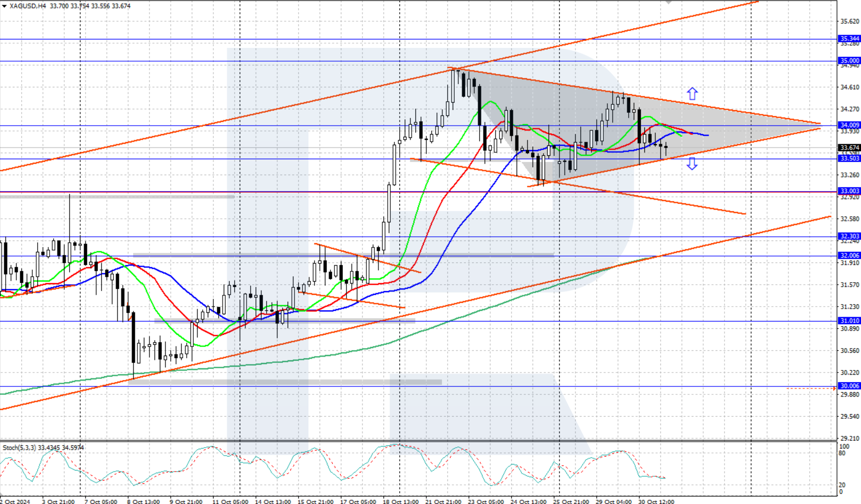861x504 pixels.
Task: Open the XAGUSD symbol dropdown triangle
Action: point(4,6)
